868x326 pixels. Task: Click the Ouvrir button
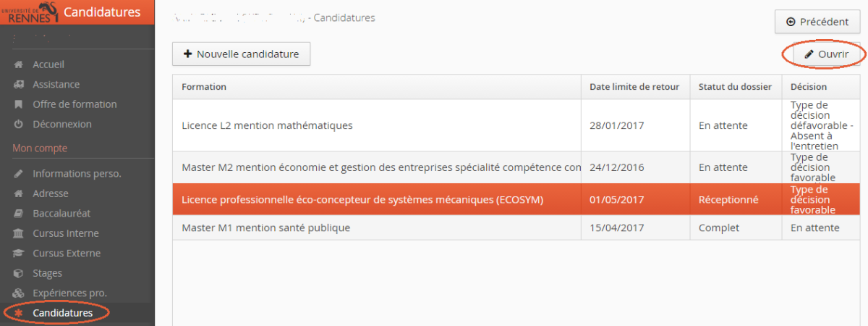tap(827, 54)
